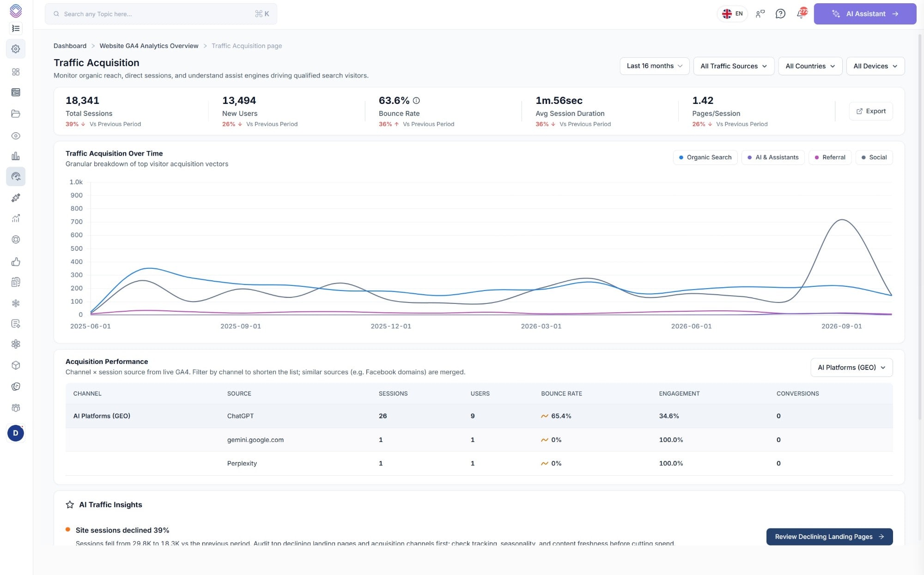Screen dimensions: 924x575
Task: Click the settings gear icon in sidebar
Action: (x=16, y=49)
